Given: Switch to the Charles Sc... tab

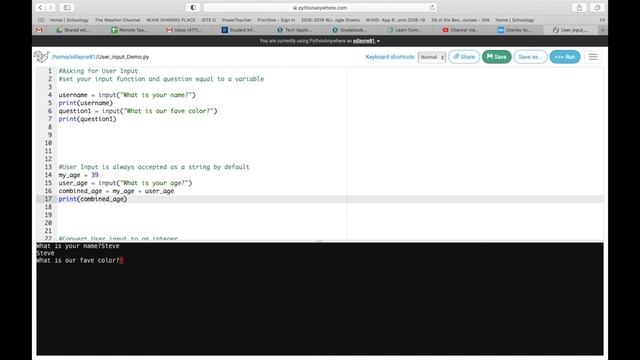Looking at the screenshot, I should [x=515, y=30].
